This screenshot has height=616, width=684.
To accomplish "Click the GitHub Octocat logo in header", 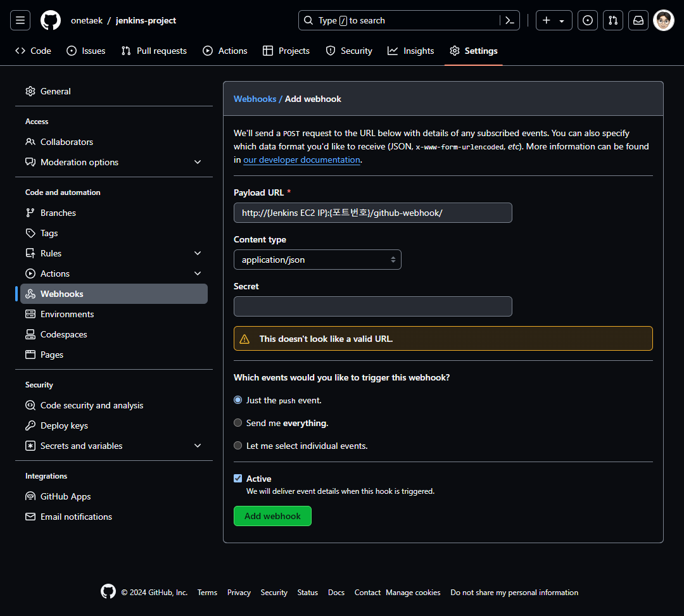I will (x=51, y=20).
